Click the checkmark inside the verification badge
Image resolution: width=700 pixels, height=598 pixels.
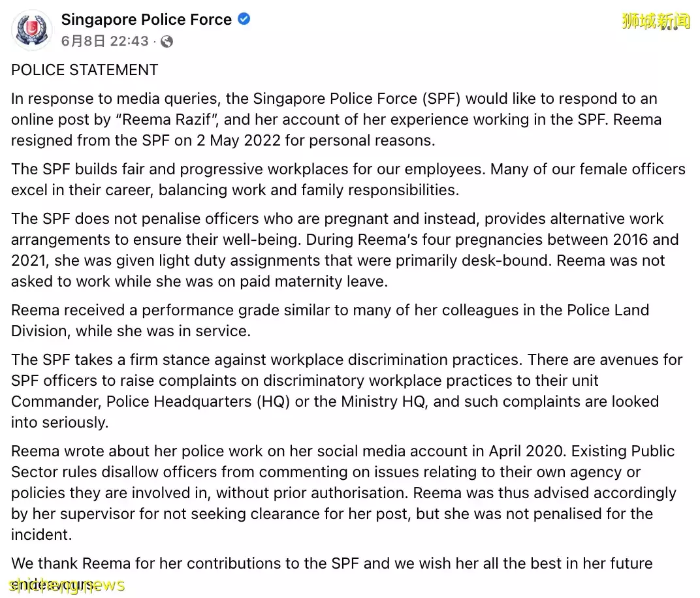tap(243, 19)
